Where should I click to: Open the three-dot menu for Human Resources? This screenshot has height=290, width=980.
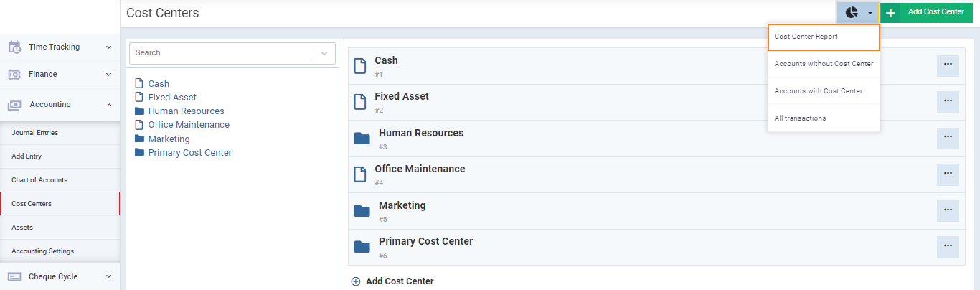point(948,138)
